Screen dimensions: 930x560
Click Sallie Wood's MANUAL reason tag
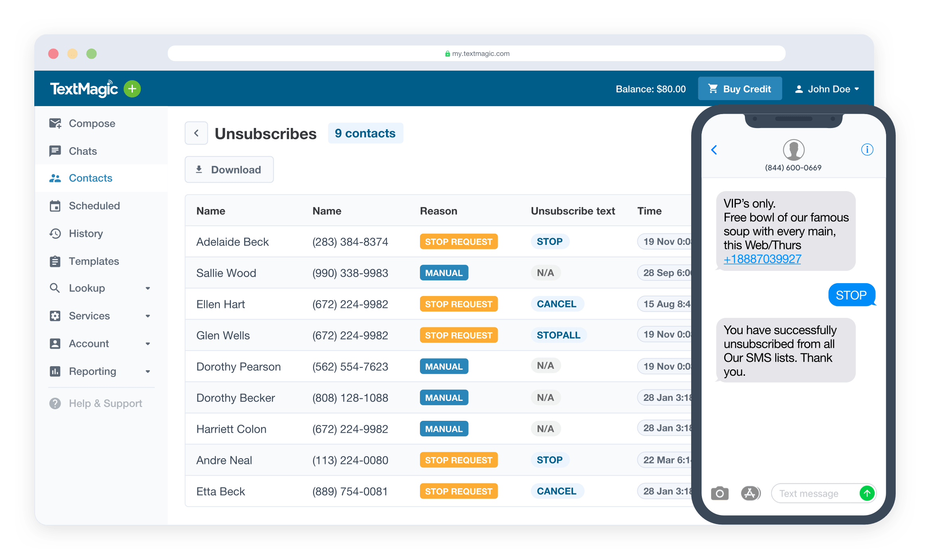pyautogui.click(x=444, y=273)
